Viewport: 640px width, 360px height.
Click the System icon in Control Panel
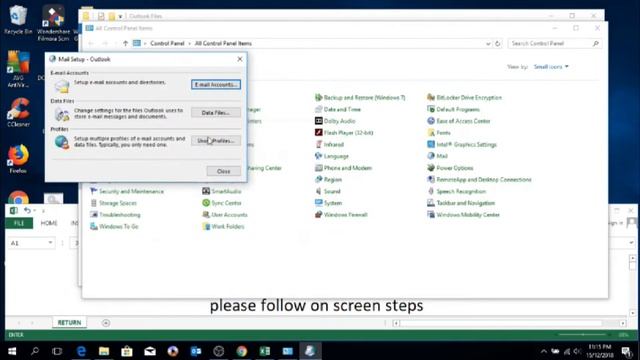coord(318,203)
